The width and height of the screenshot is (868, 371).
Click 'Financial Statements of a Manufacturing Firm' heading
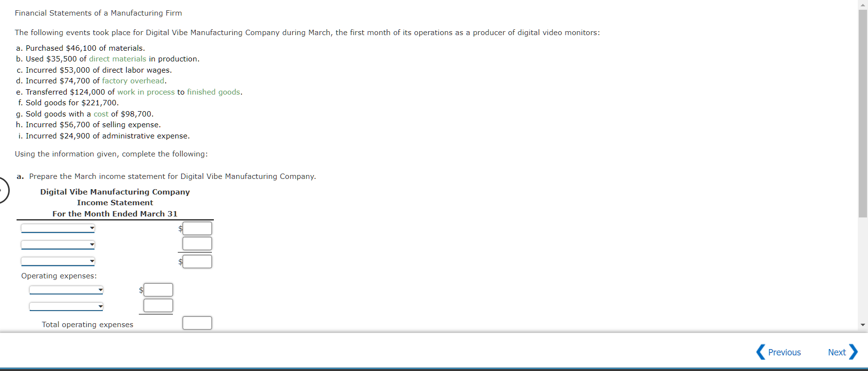click(98, 13)
